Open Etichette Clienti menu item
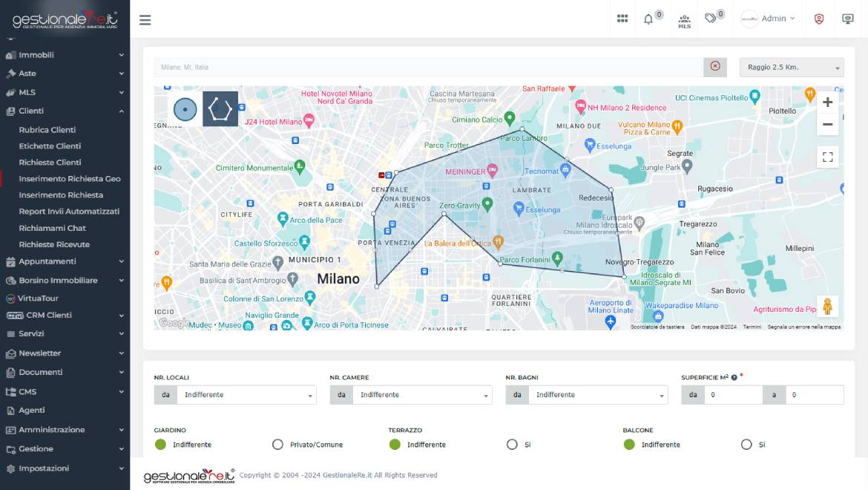868x490 pixels. coord(50,146)
